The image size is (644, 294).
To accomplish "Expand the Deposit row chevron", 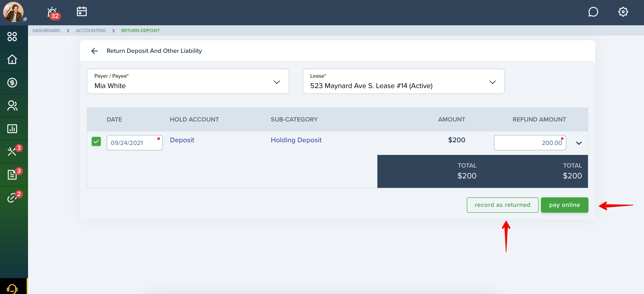I will [x=579, y=143].
